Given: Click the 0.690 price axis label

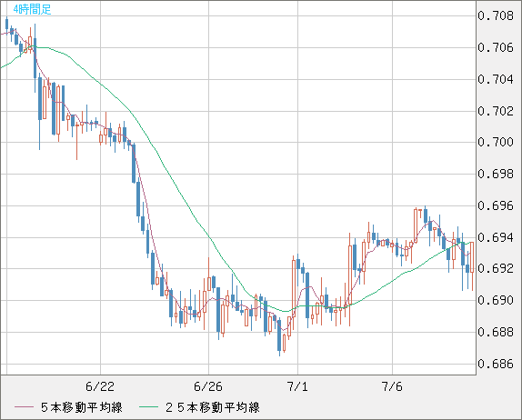Looking at the screenshot, I should point(496,300).
